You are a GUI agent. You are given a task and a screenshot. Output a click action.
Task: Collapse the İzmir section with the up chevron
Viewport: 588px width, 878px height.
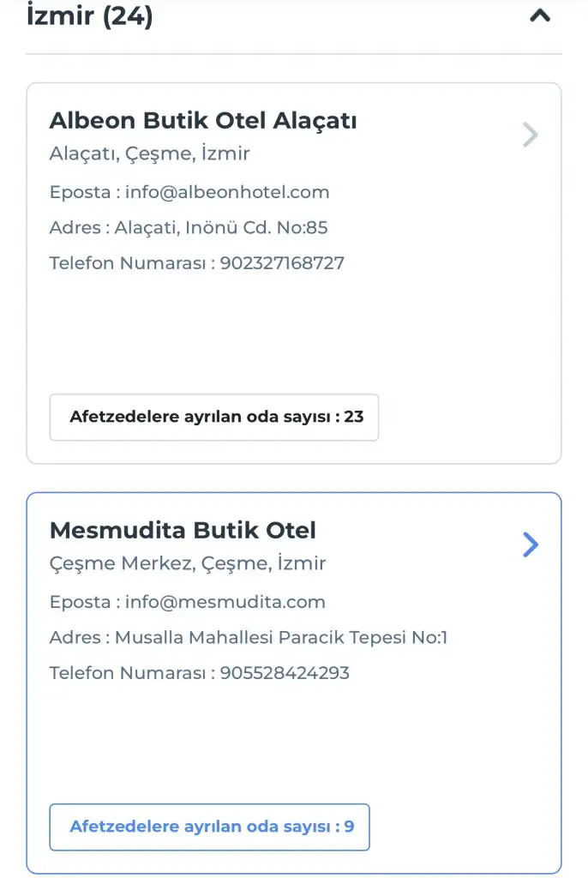(539, 15)
